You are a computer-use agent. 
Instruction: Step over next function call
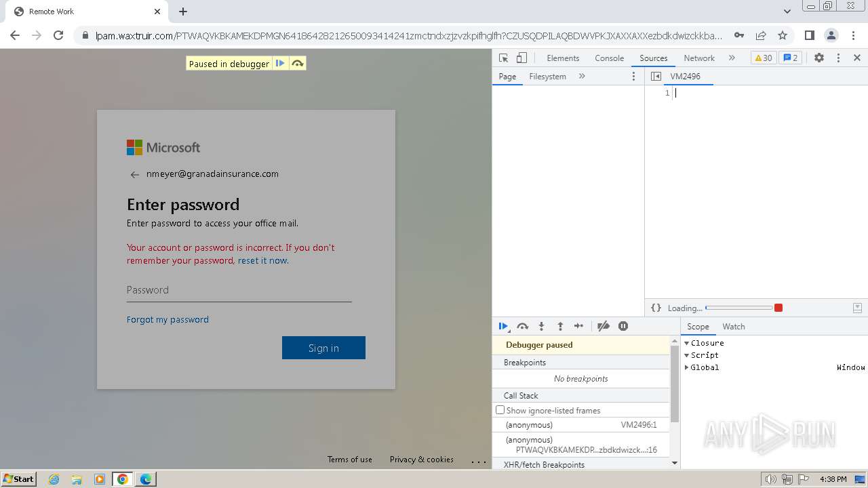522,326
